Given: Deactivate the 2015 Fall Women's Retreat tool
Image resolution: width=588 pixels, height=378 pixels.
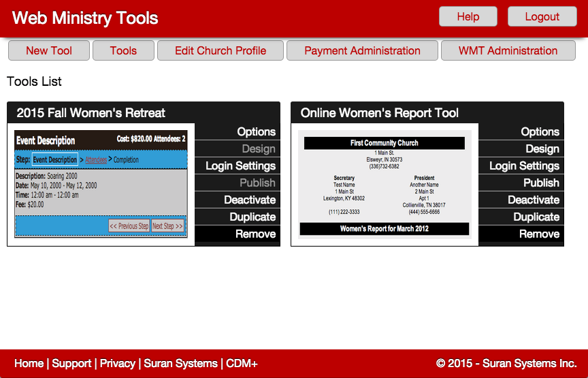Looking at the screenshot, I should coord(250,200).
